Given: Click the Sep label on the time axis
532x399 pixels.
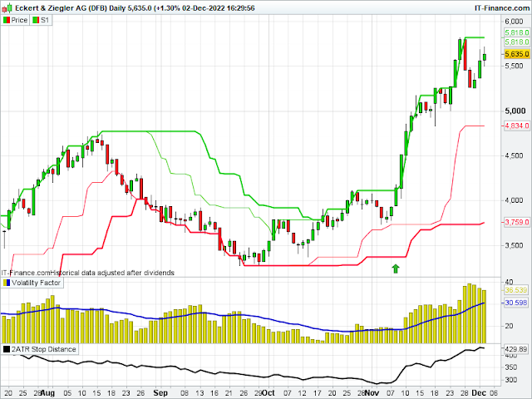Looking at the screenshot, I should (160, 393).
